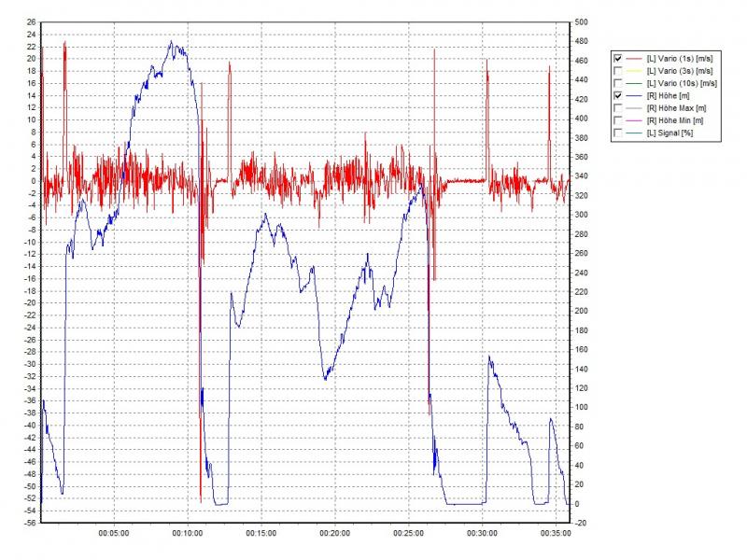The width and height of the screenshot is (747, 560).
Task: Enable the Vario (3s) series checkbox
Action: tap(617, 71)
